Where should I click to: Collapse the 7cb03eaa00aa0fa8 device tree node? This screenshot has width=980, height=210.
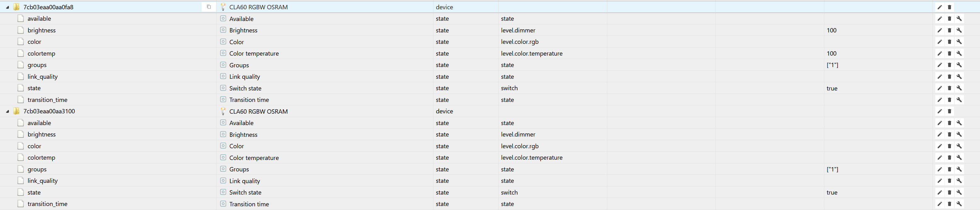[7, 7]
